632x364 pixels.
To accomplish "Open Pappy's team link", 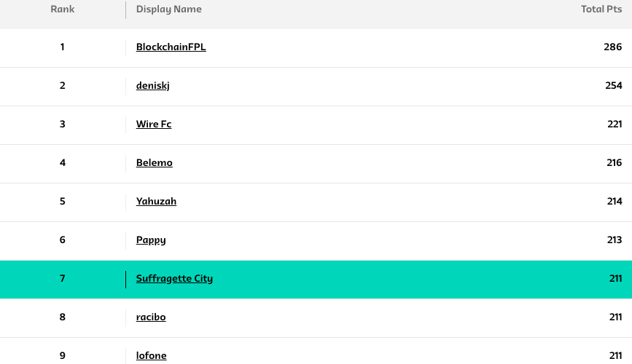I will click(151, 240).
